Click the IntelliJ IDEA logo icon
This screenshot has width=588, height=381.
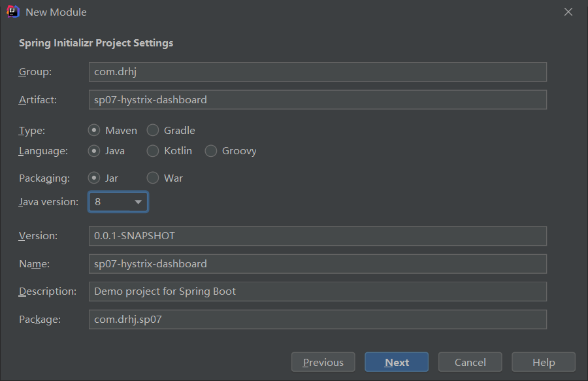click(13, 12)
